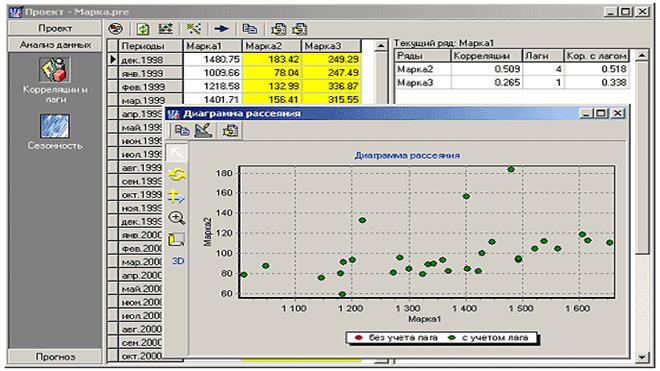Image resolution: width=660 pixels, height=371 pixels.
Task: Click the lag correlation value 0.338
Action: pos(614,82)
